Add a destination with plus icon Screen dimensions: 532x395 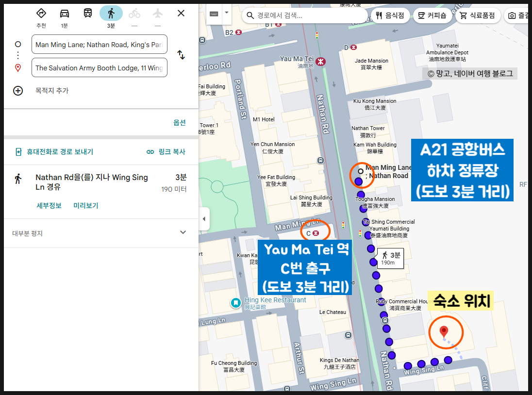coord(18,91)
